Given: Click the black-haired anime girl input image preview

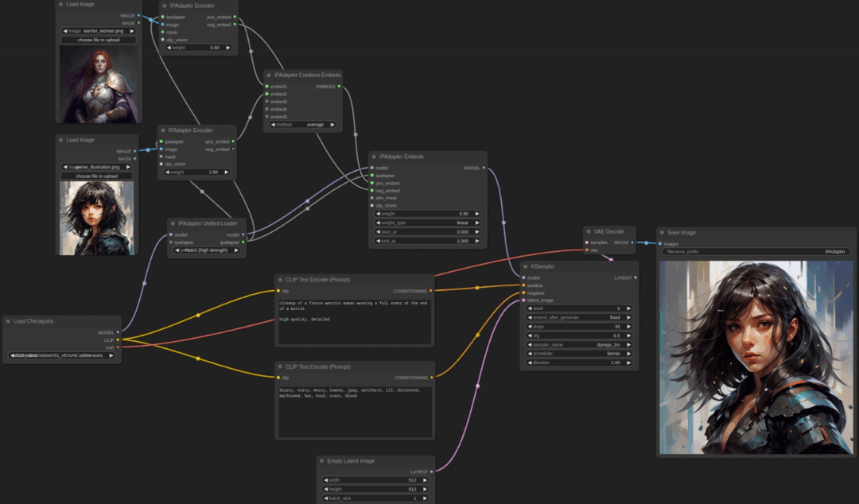Looking at the screenshot, I should 96,218.
